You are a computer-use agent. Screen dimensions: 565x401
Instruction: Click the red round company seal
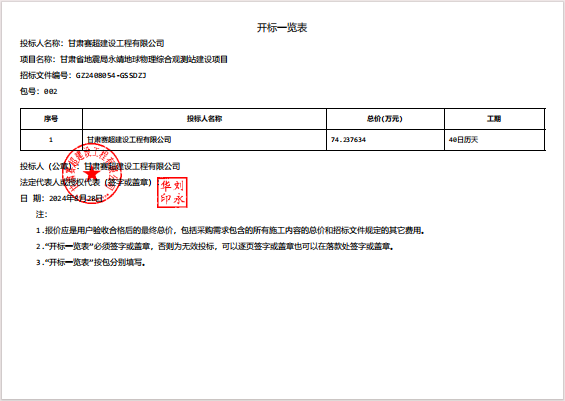pos(92,174)
